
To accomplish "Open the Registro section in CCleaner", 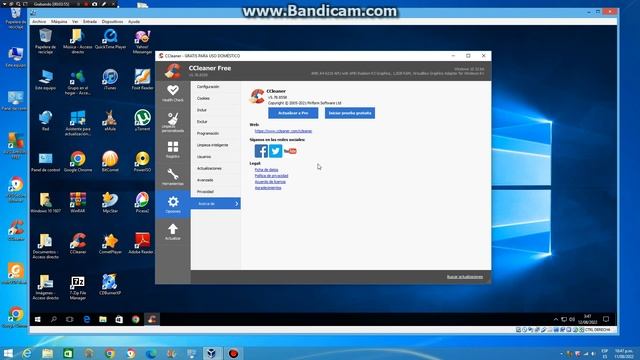I will (x=173, y=149).
